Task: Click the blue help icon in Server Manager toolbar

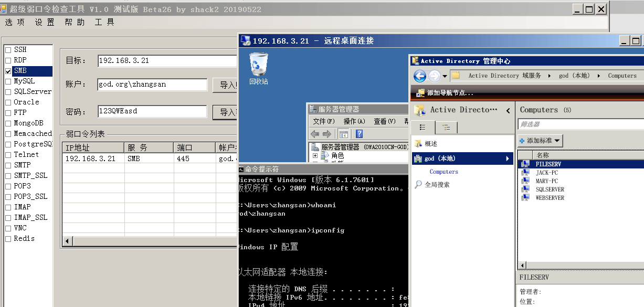Action: (360, 134)
